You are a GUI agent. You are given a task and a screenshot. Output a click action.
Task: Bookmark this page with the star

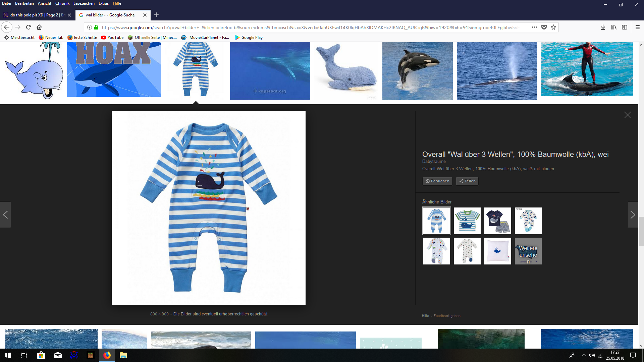click(x=553, y=27)
